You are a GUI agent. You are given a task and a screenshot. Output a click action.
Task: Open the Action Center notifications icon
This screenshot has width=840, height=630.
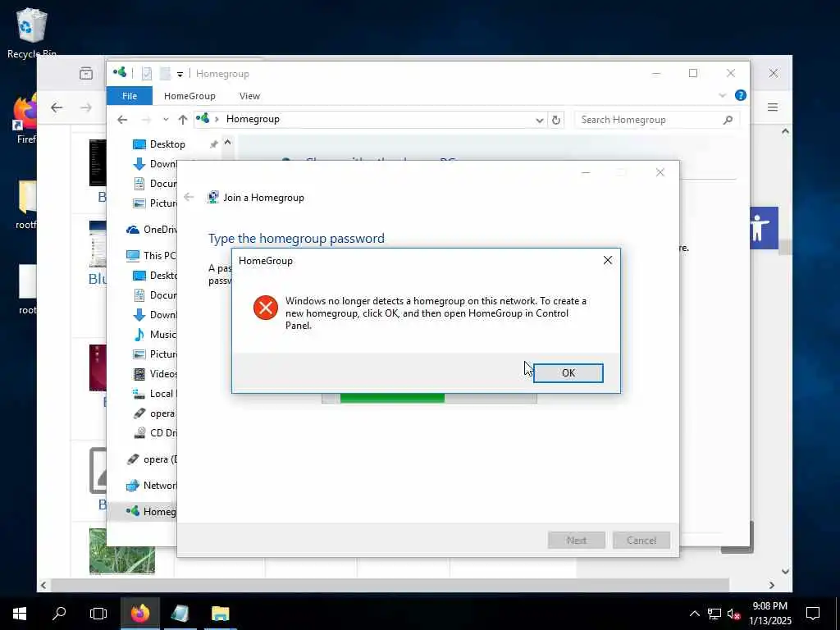pos(813,614)
